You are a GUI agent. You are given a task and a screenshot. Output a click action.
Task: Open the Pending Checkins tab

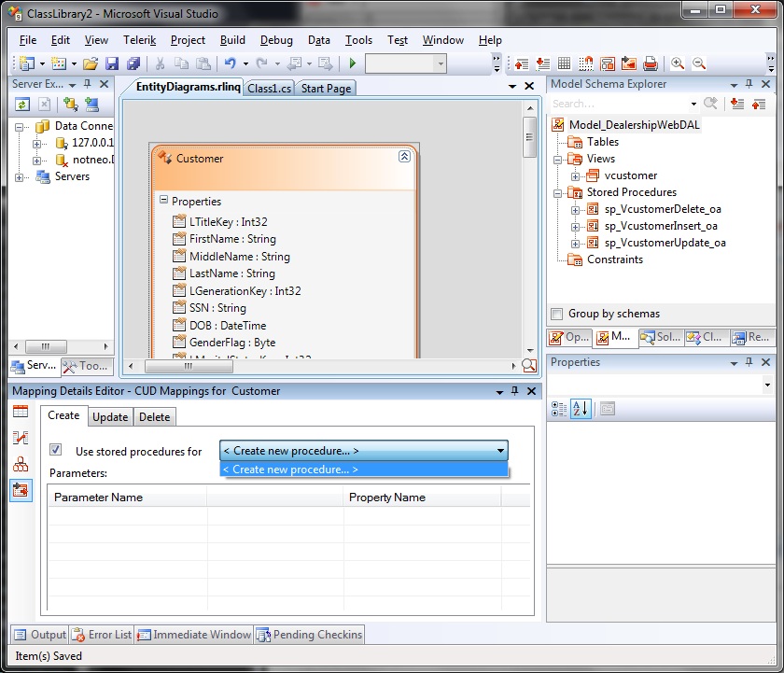309,635
